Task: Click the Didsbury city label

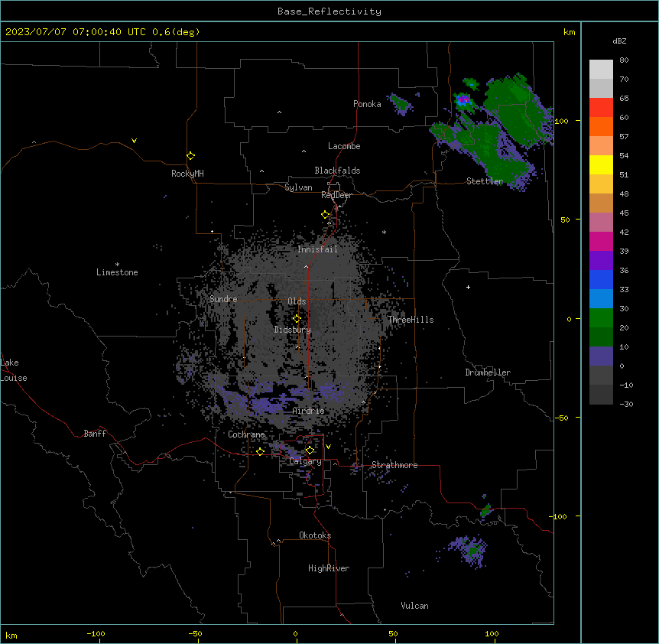Action: [x=293, y=330]
